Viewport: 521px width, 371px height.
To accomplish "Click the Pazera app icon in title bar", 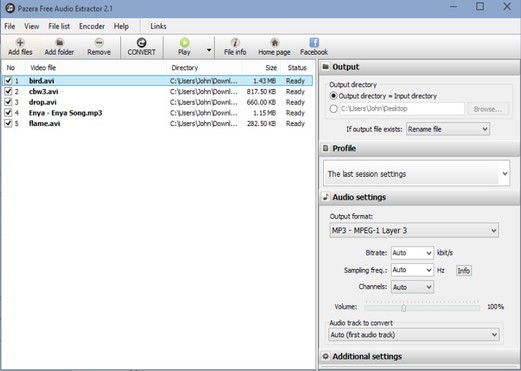I will coord(10,8).
